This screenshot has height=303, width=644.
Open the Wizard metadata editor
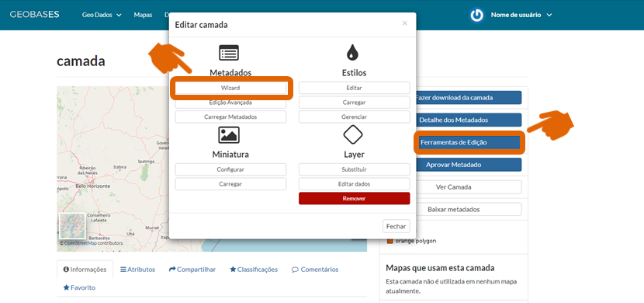click(x=230, y=88)
